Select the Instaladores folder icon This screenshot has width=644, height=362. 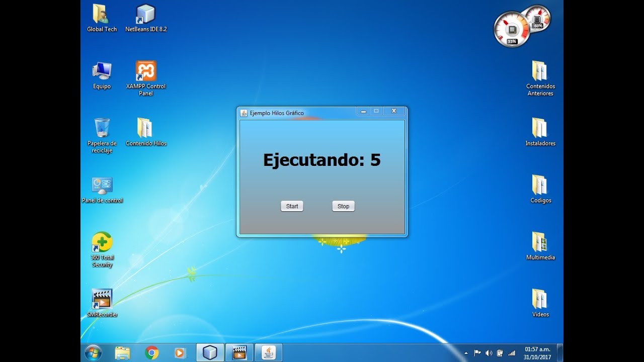540,132
